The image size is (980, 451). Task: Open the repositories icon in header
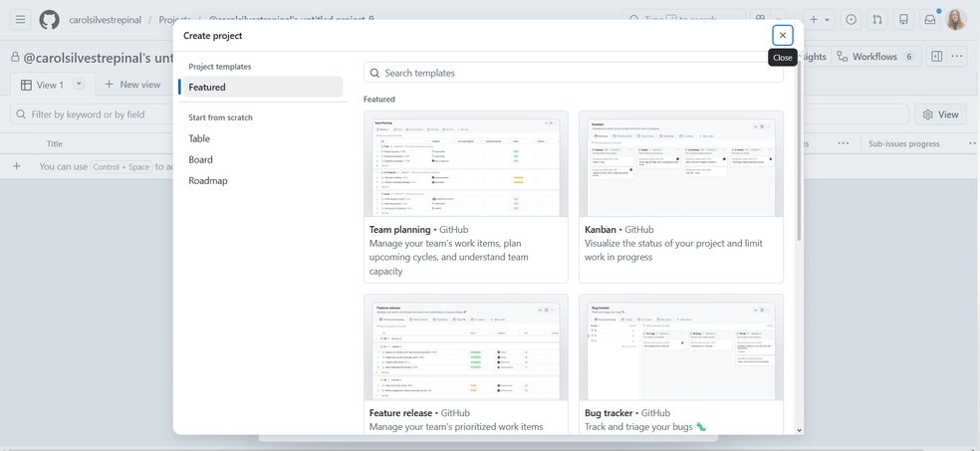pyautogui.click(x=903, y=19)
